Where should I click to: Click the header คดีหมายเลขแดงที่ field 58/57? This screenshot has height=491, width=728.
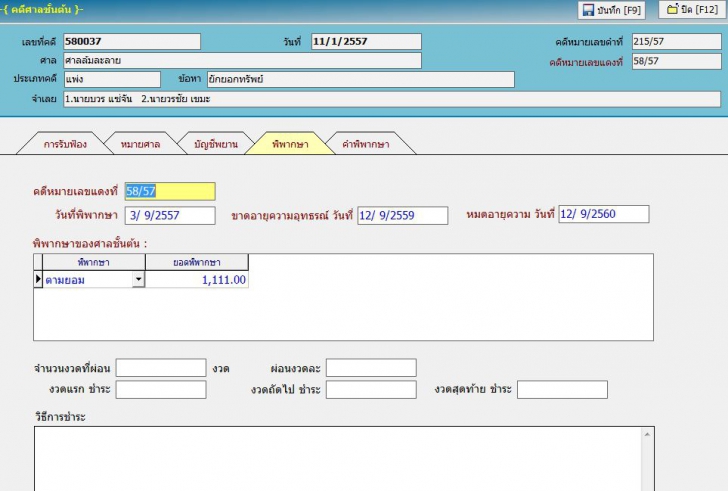tap(676, 61)
